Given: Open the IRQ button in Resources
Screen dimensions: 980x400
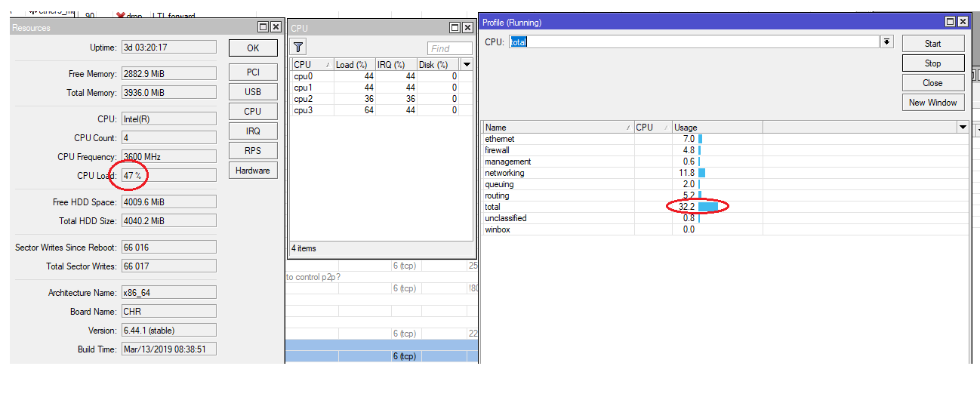Looking at the screenshot, I should coord(253,131).
